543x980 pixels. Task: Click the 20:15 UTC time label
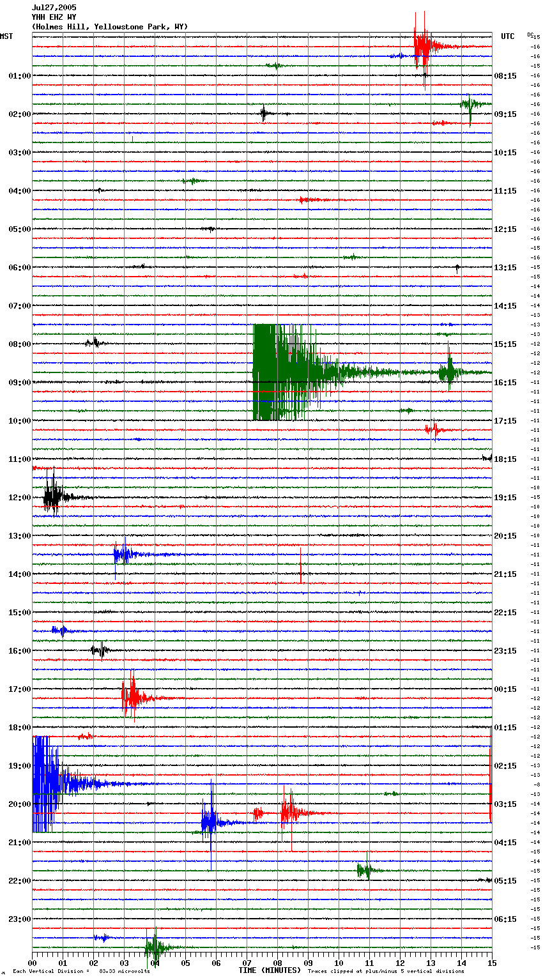coord(505,536)
